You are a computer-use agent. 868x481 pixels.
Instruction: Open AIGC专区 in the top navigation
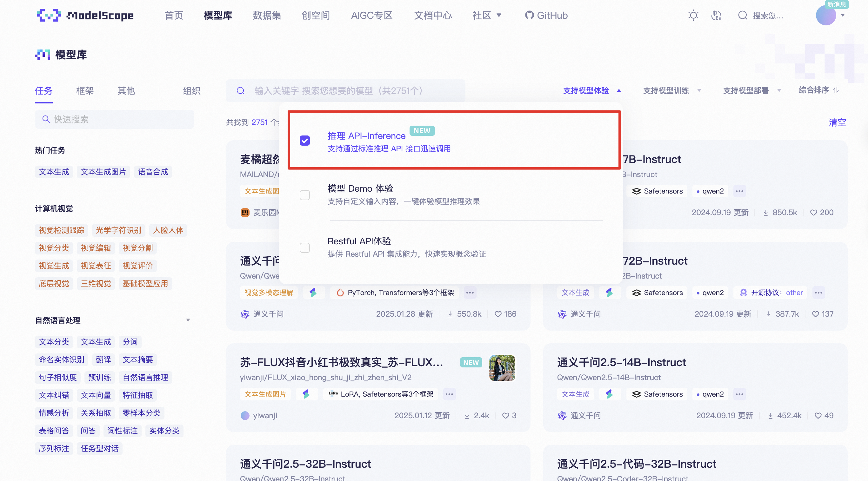[x=372, y=16]
